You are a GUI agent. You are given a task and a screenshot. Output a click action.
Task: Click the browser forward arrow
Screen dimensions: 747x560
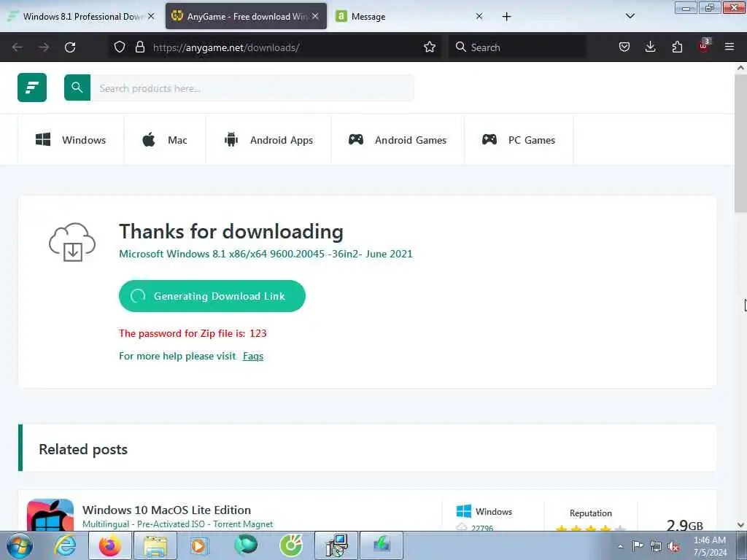click(x=44, y=47)
